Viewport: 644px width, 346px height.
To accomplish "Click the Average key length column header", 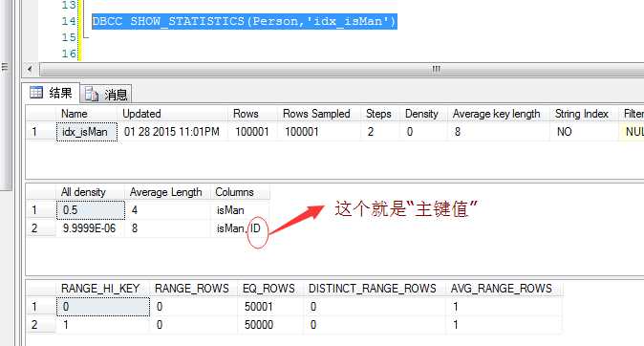I will 498,114.
